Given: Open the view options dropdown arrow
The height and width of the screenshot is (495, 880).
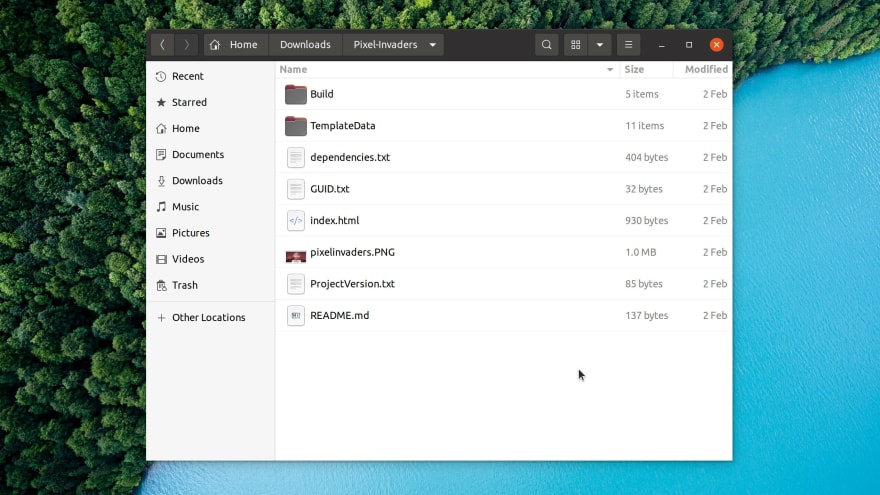Looking at the screenshot, I should [600, 45].
